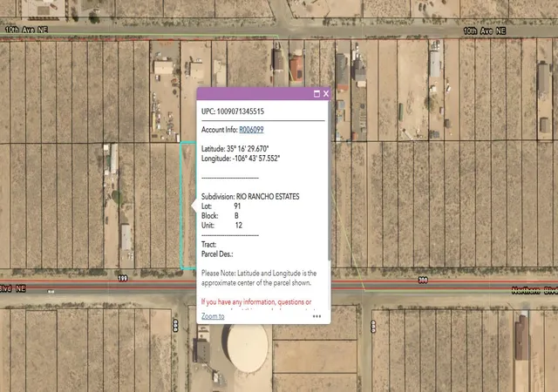The width and height of the screenshot is (558, 392).
Task: Click the Longitude: -106° 43' 57.552" value
Action: (x=241, y=159)
